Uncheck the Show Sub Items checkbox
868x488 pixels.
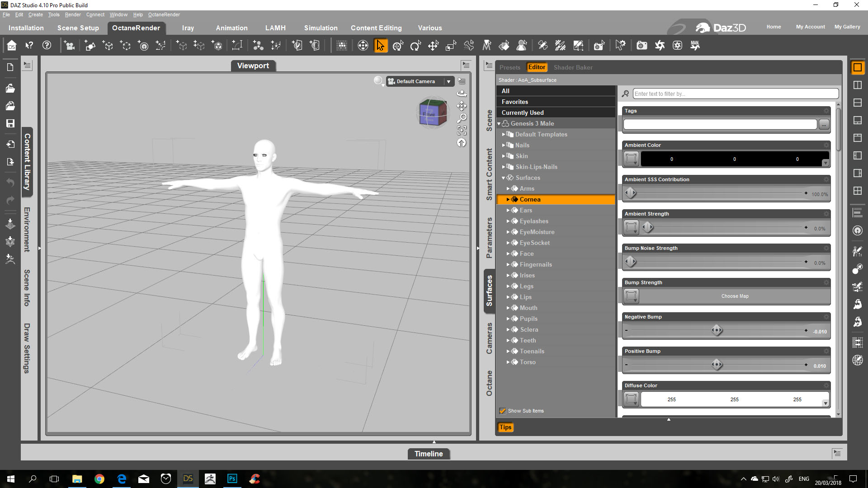point(502,411)
